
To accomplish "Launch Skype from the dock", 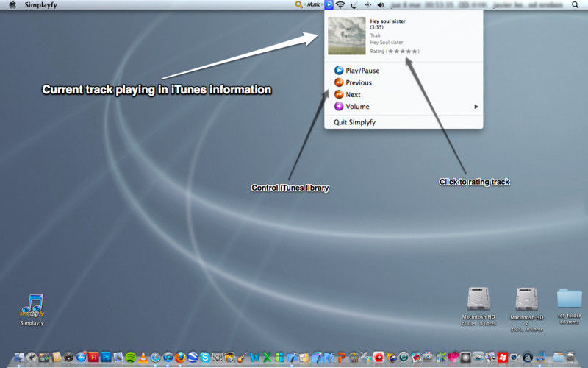I will click(x=205, y=358).
